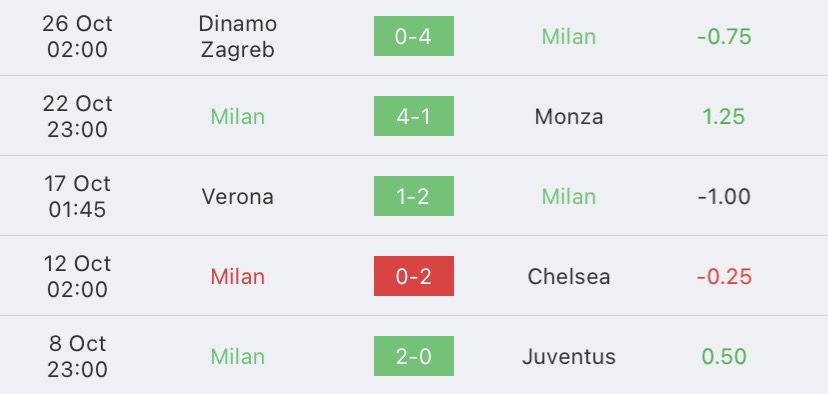This screenshot has width=828, height=394.
Task: Select the 17 Oct 01:45 match date
Action: [77, 196]
